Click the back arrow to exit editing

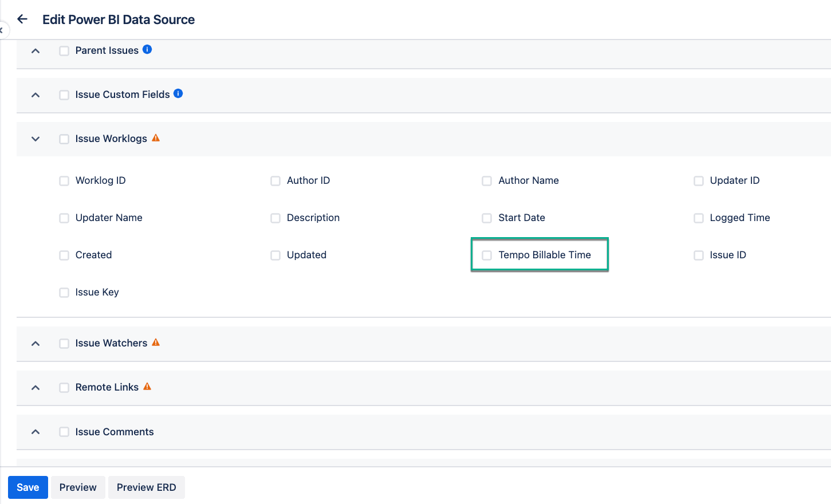tap(22, 18)
